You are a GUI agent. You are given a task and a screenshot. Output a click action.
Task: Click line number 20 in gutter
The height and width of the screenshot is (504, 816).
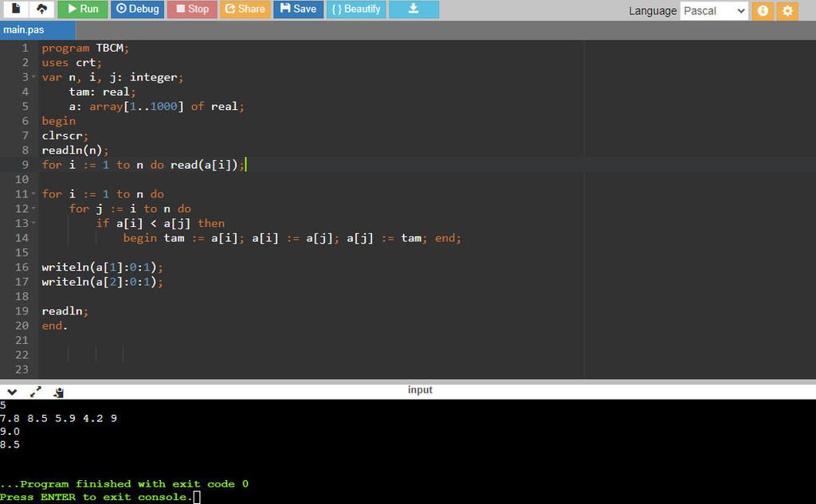pos(22,326)
